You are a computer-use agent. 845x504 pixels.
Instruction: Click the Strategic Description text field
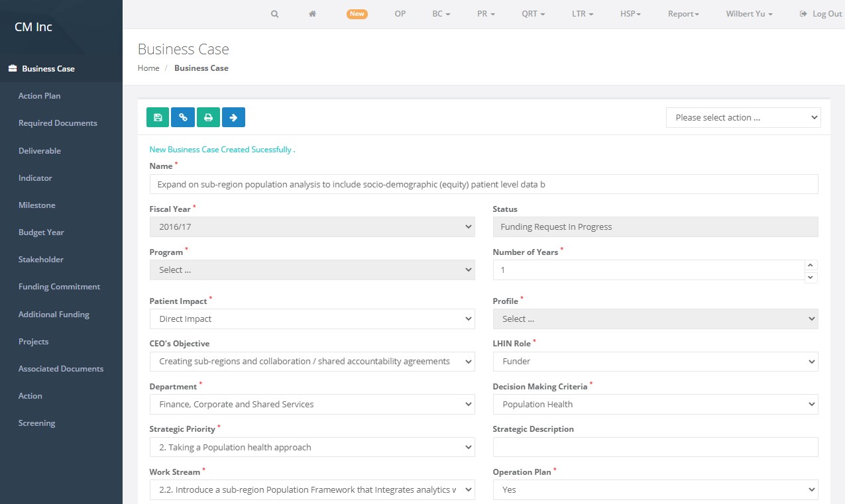tap(655, 447)
